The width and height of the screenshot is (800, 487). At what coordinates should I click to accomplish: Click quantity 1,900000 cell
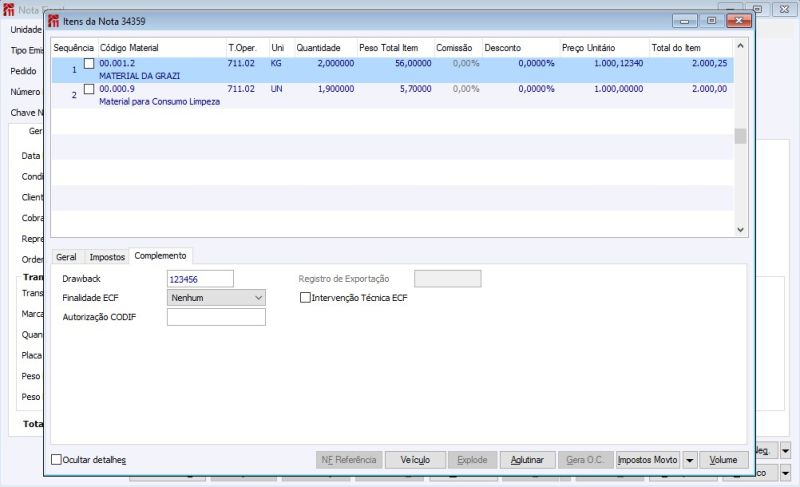[336, 89]
